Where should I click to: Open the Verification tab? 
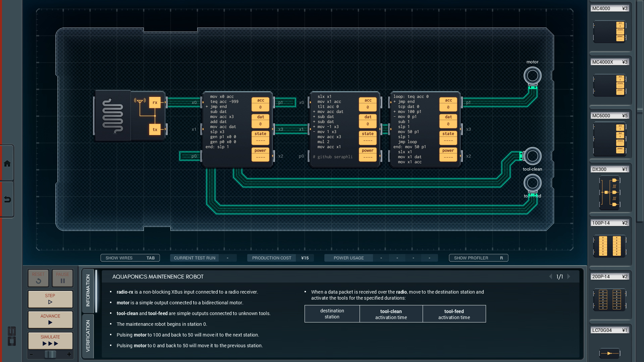coord(88,336)
